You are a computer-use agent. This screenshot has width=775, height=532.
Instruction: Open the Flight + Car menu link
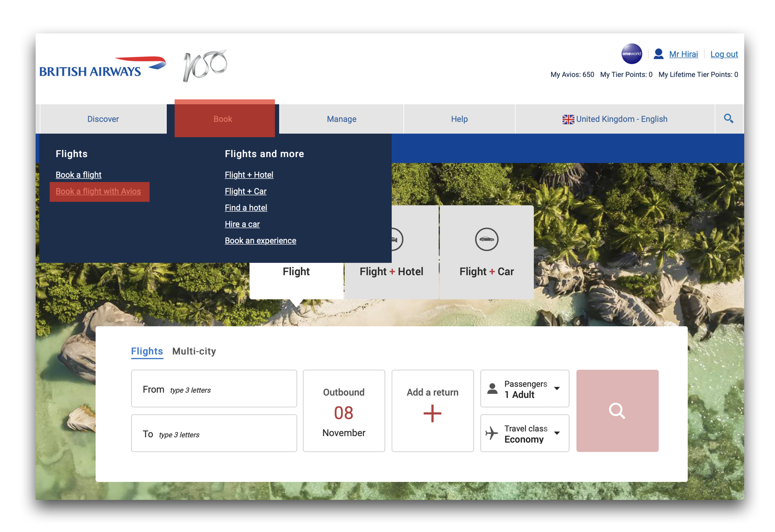[245, 191]
